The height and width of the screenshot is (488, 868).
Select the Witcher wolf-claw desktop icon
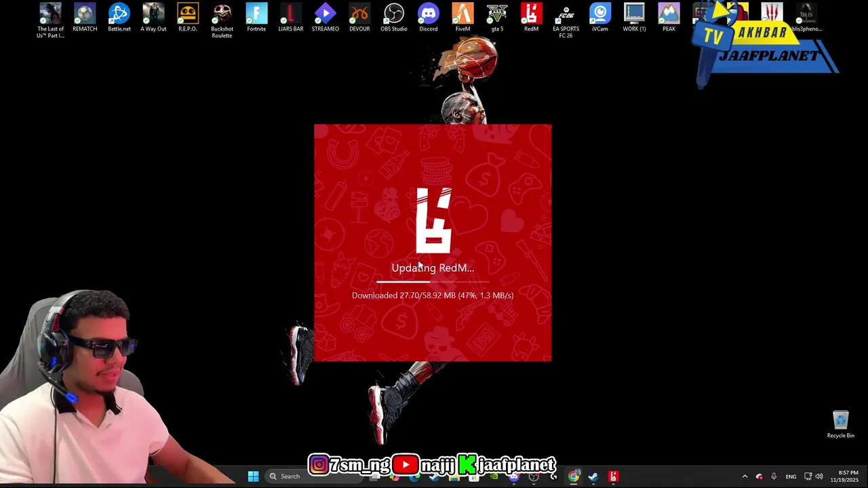(772, 14)
